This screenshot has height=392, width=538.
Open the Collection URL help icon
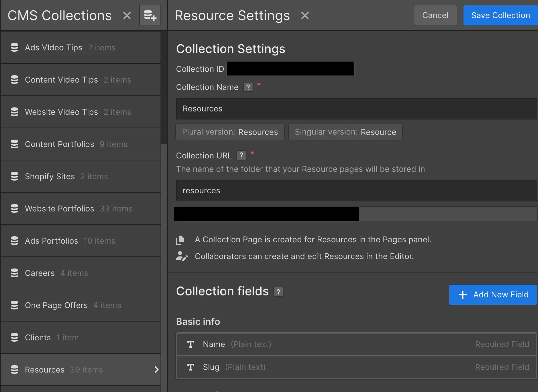[x=241, y=155]
